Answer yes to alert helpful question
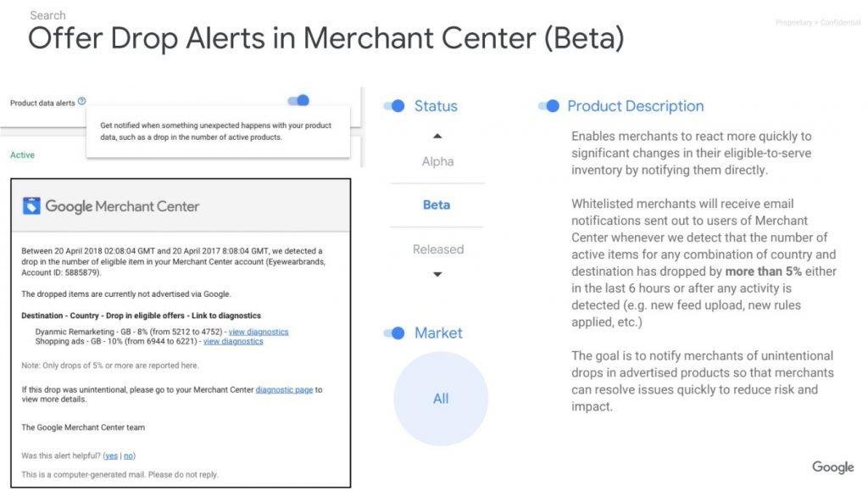Viewport: 868px width, 492px height. coord(111,456)
